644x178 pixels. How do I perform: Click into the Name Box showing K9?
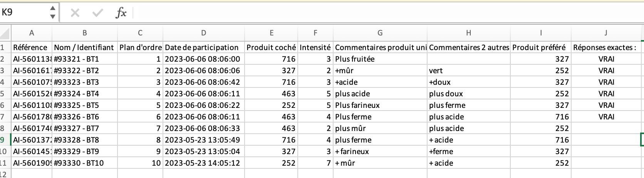click(23, 12)
